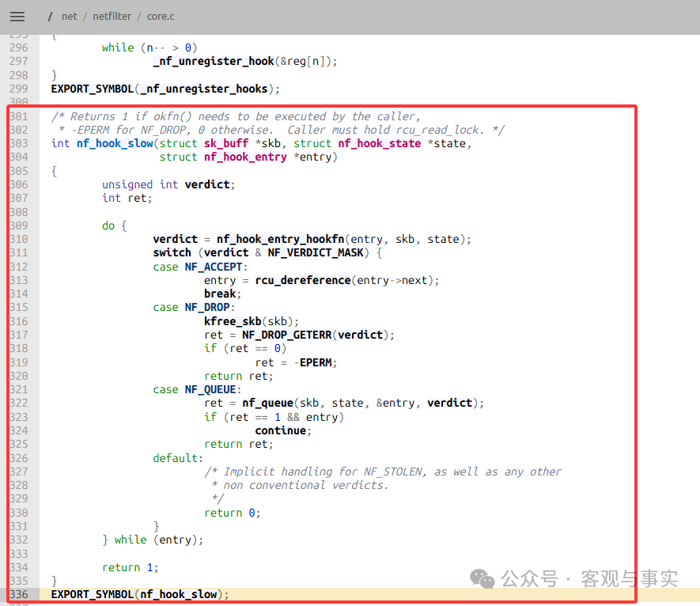Open the hamburger menu

(17, 17)
